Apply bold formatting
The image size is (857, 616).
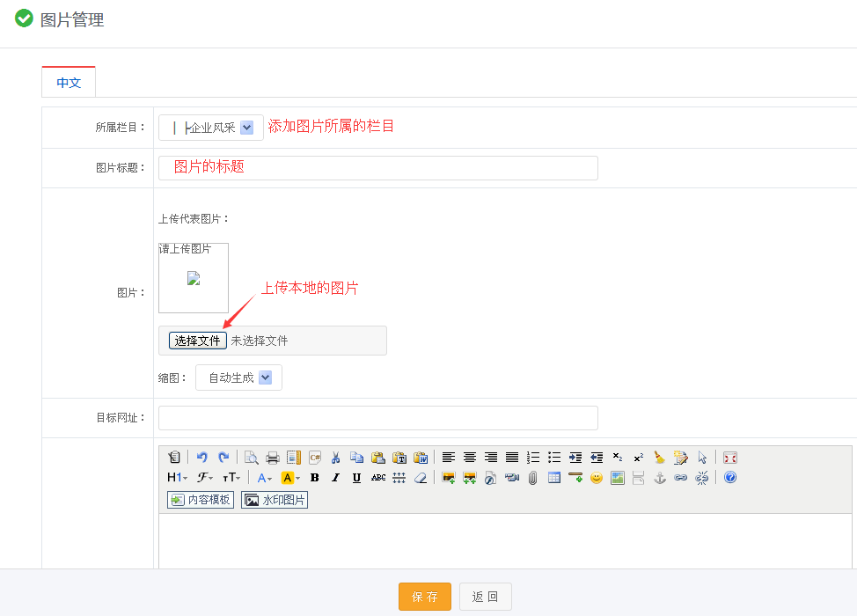point(314,478)
